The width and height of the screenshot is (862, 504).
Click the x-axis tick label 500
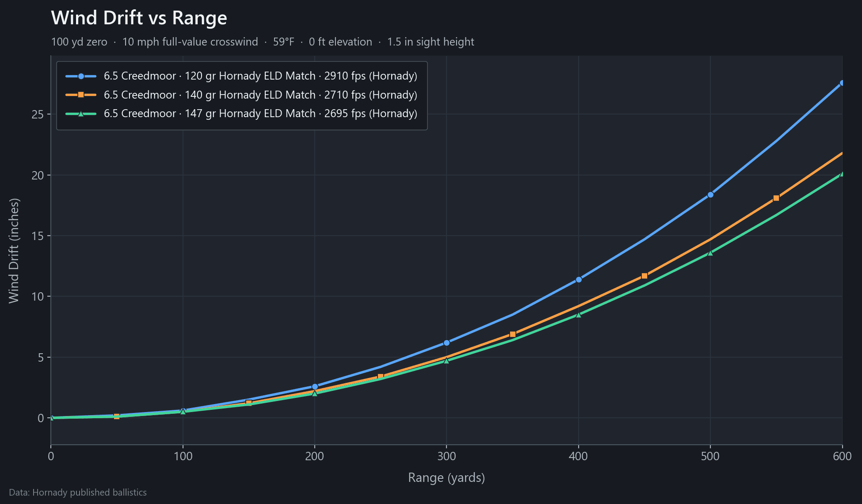tap(710, 457)
